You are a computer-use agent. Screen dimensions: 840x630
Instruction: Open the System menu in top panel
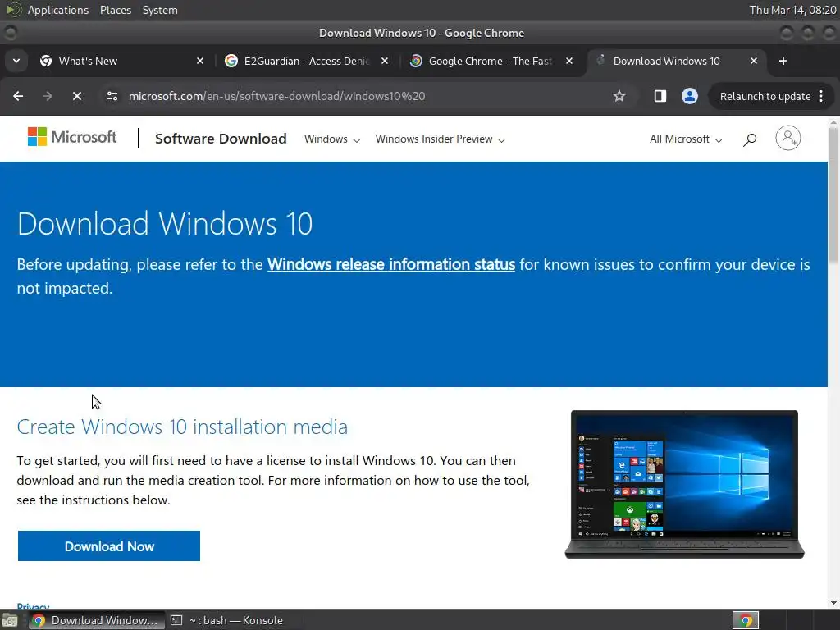pyautogui.click(x=160, y=10)
